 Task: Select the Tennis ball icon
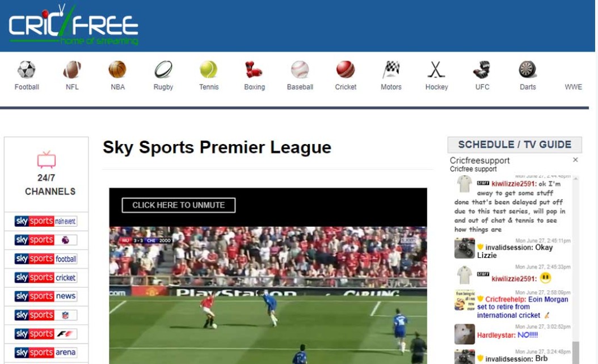click(x=209, y=70)
